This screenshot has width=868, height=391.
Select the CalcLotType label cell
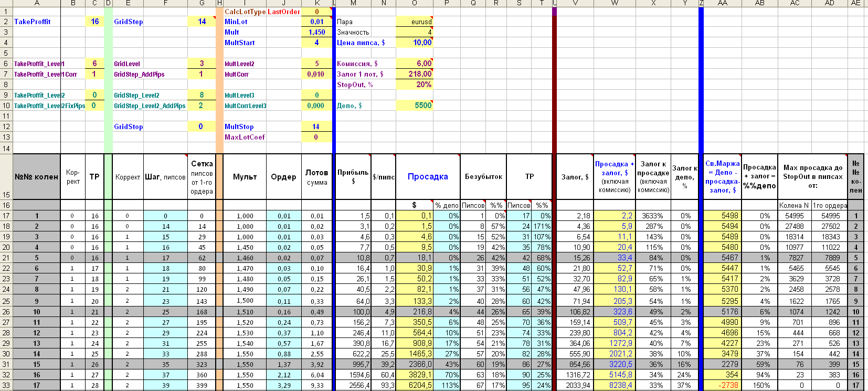click(245, 12)
